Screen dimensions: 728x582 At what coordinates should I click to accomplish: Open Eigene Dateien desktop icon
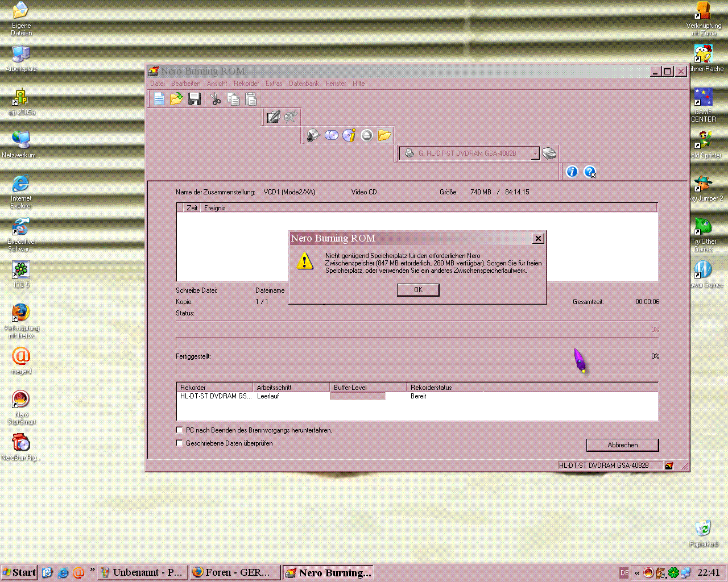pyautogui.click(x=21, y=19)
